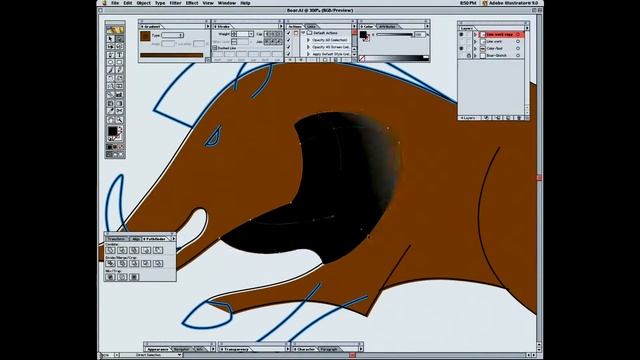The width and height of the screenshot is (640, 360).
Task: Click the Hard Mix pathfinder button
Action: pyautogui.click(x=111, y=277)
